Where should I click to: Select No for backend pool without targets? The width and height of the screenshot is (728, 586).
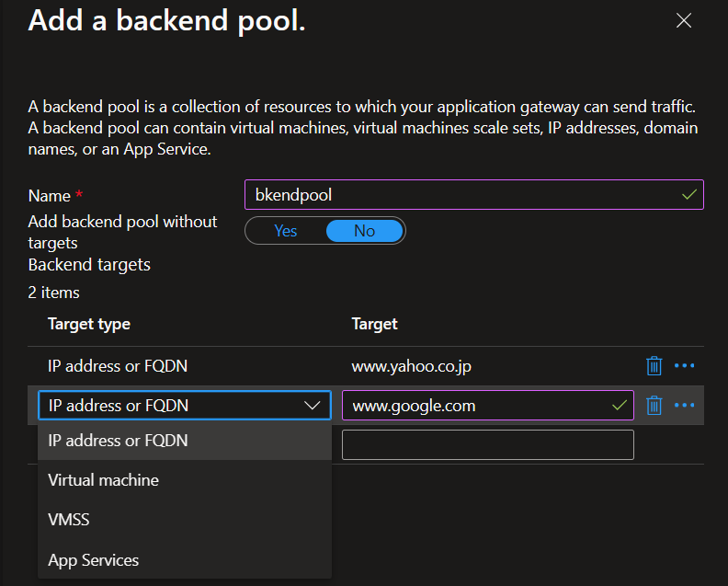(364, 231)
